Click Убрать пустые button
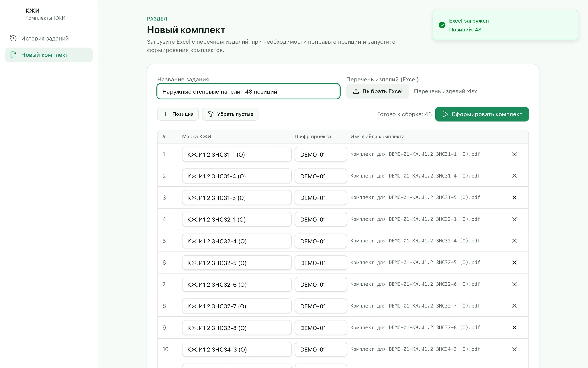 pos(230,114)
